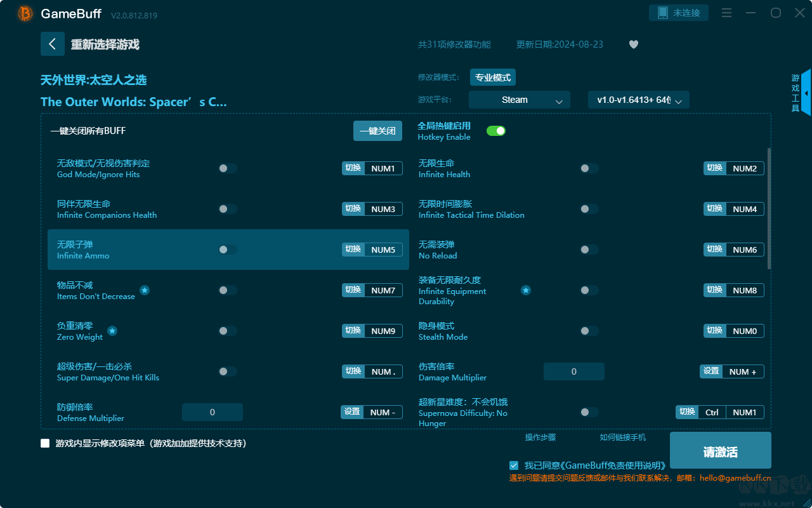
Task: Click 一键关闭 to disable all buffs
Action: (377, 131)
